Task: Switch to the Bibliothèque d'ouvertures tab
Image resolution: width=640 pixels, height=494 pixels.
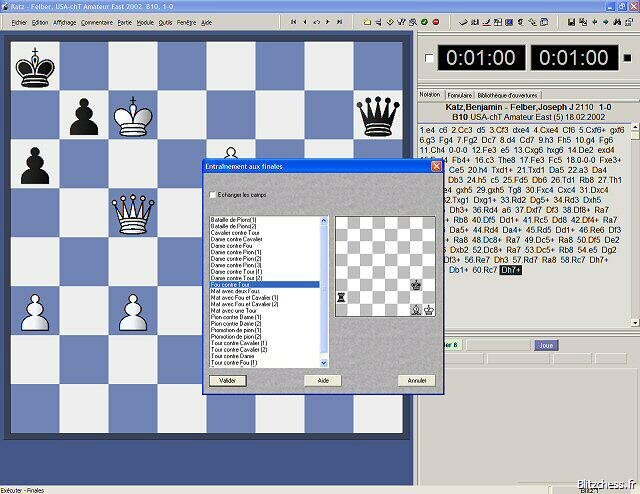Action: point(508,94)
